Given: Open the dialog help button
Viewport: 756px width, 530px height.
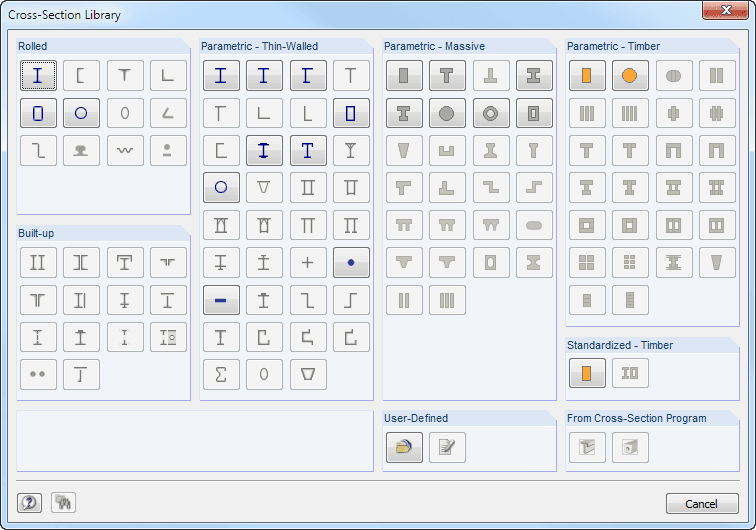Looking at the screenshot, I should pos(31,503).
